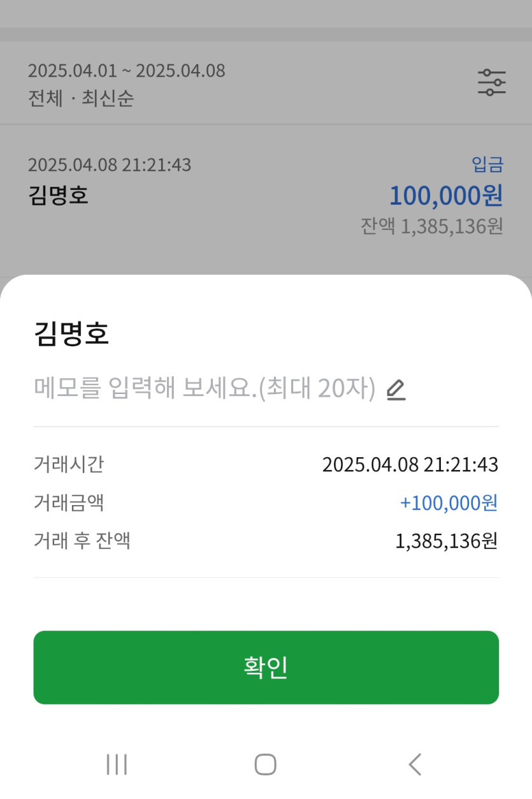Confirm with the green 확인 button
The width and height of the screenshot is (532, 799).
pyautogui.click(x=266, y=667)
